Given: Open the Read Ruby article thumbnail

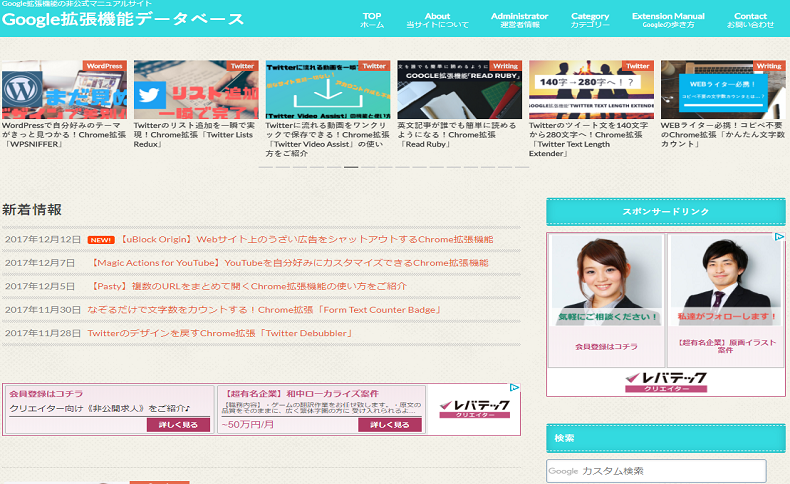Looking at the screenshot, I should tap(459, 90).
